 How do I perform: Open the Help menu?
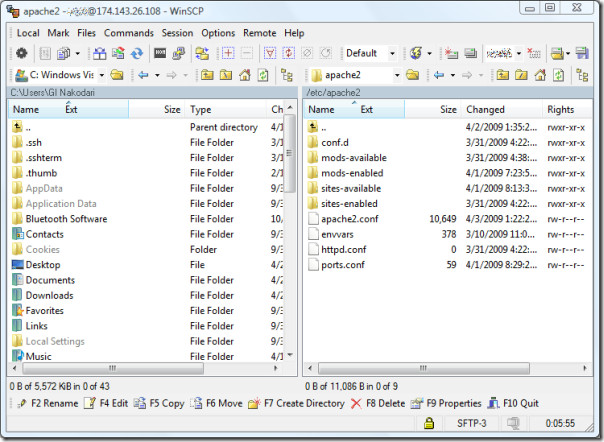coord(294,33)
